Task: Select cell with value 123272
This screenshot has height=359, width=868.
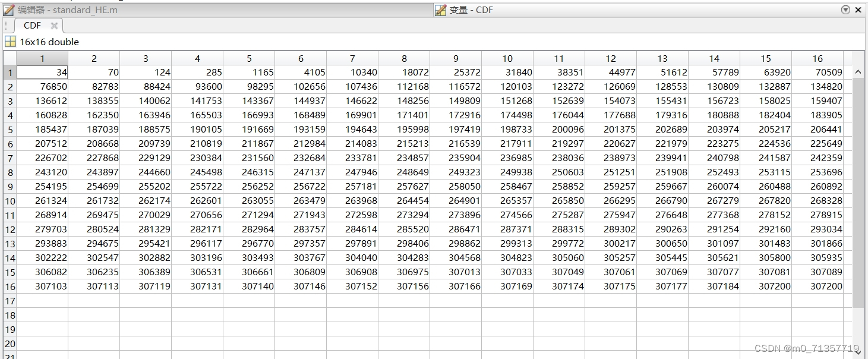Action: coord(559,86)
